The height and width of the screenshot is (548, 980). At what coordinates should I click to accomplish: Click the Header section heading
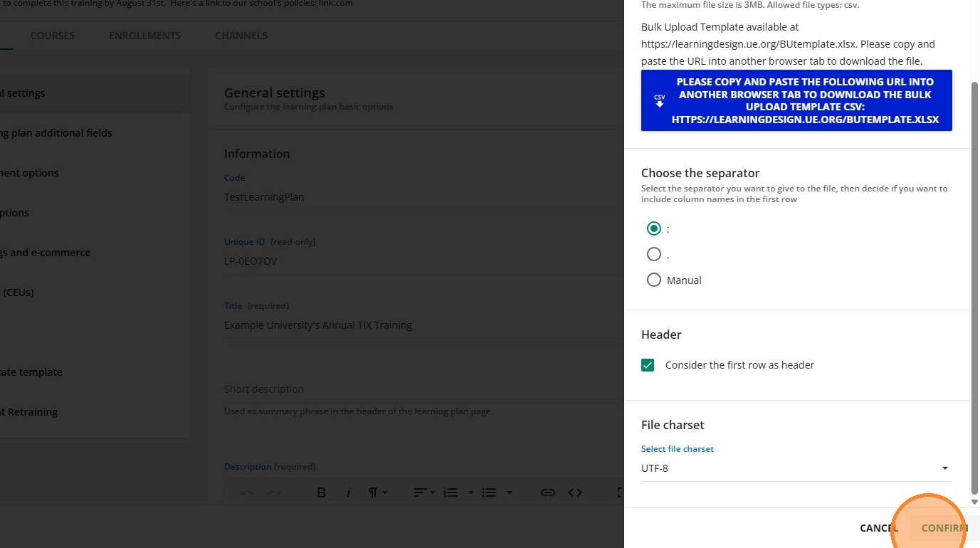coord(661,334)
